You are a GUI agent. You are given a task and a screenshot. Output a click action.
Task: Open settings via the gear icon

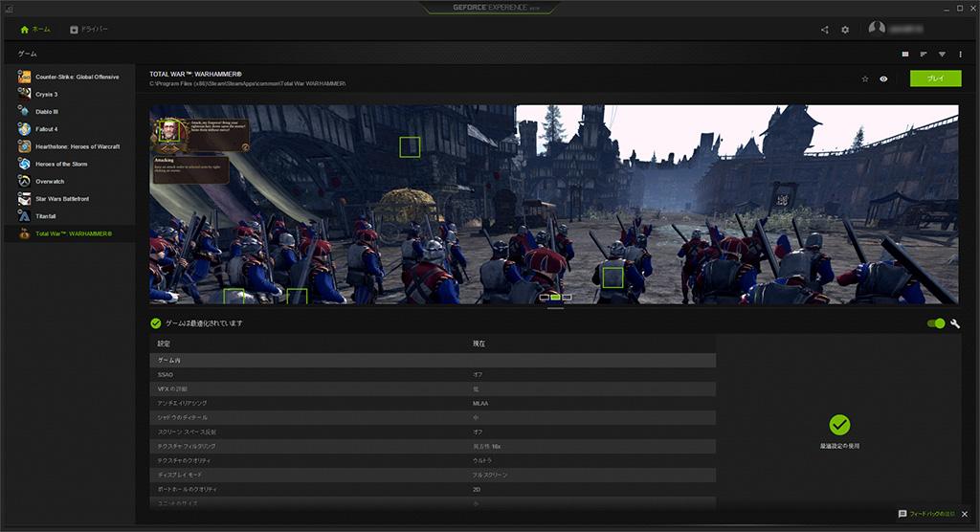coord(845,30)
